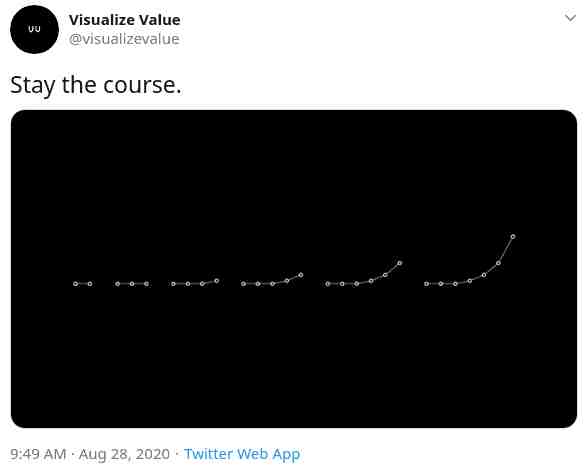Viewport: 585px width, 467px height.
Task: Click the seven-dot exponential curve graphic
Action: 470,260
